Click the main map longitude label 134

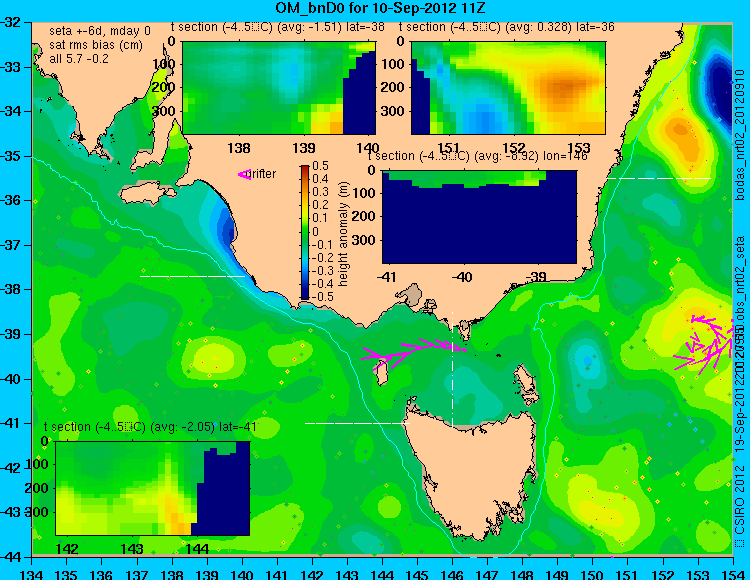33,573
